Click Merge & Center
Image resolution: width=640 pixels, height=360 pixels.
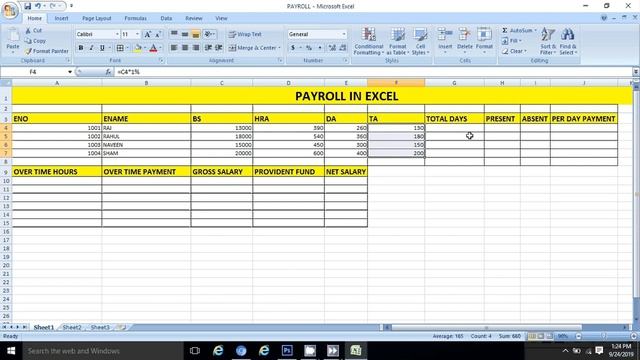(252, 48)
